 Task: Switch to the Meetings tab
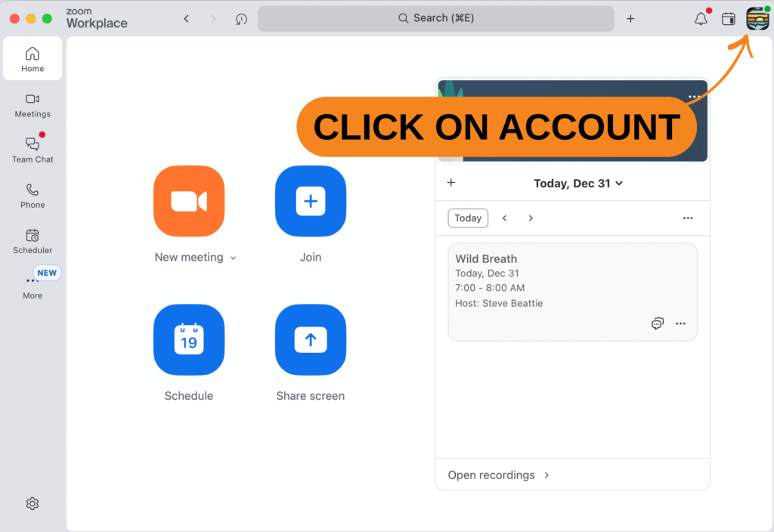(33, 105)
